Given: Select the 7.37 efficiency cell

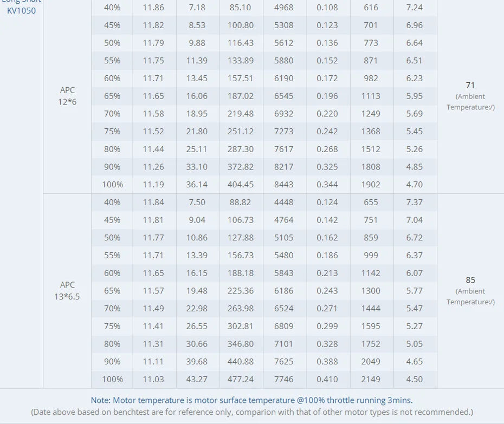Looking at the screenshot, I should [414, 203].
